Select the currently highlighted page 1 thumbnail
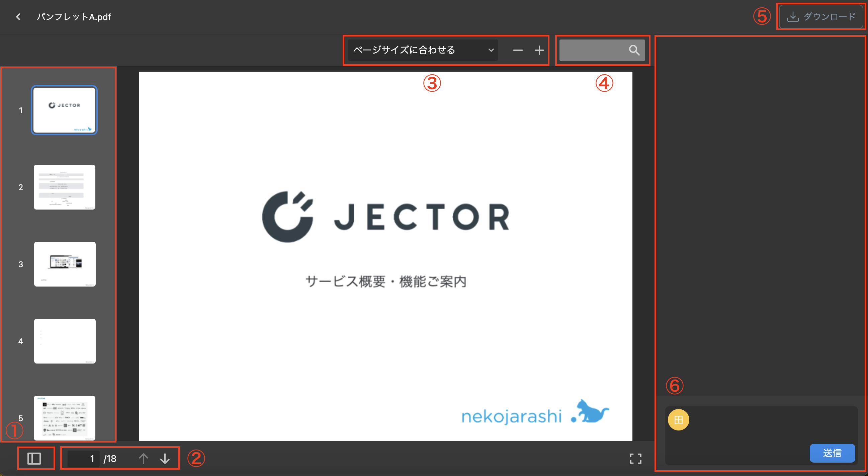Viewport: 868px width, 476px height. [x=64, y=110]
